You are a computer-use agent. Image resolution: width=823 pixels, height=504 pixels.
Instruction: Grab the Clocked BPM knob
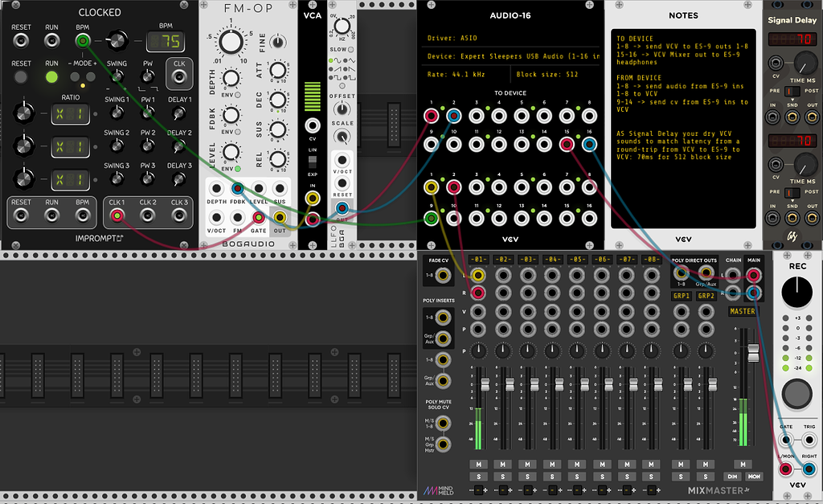pos(117,40)
